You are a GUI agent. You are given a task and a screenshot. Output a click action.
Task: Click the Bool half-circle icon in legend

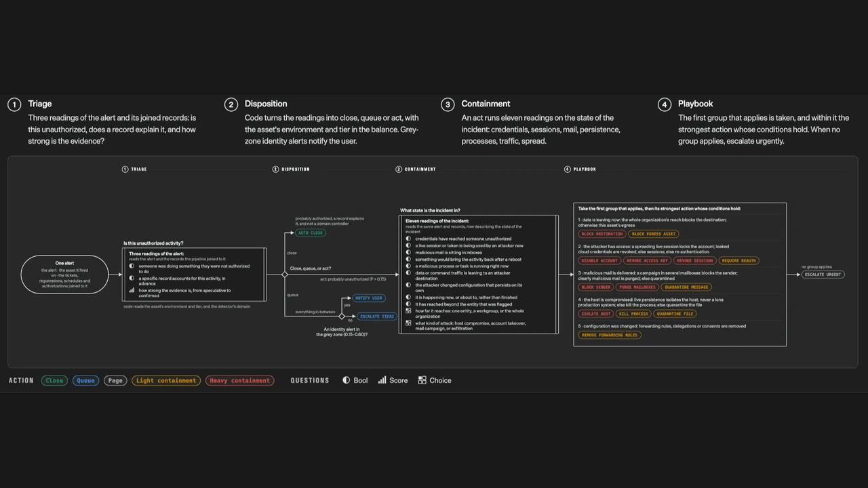pyautogui.click(x=346, y=380)
